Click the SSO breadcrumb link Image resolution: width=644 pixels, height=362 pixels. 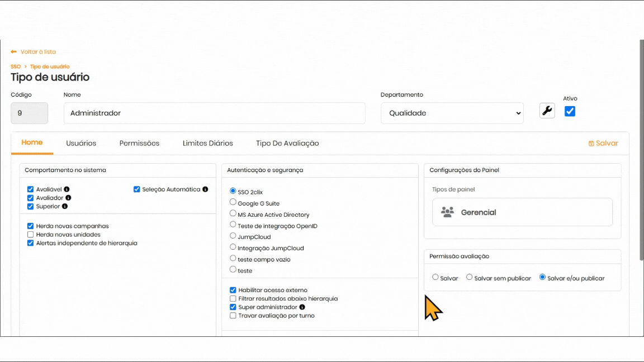coord(16,66)
